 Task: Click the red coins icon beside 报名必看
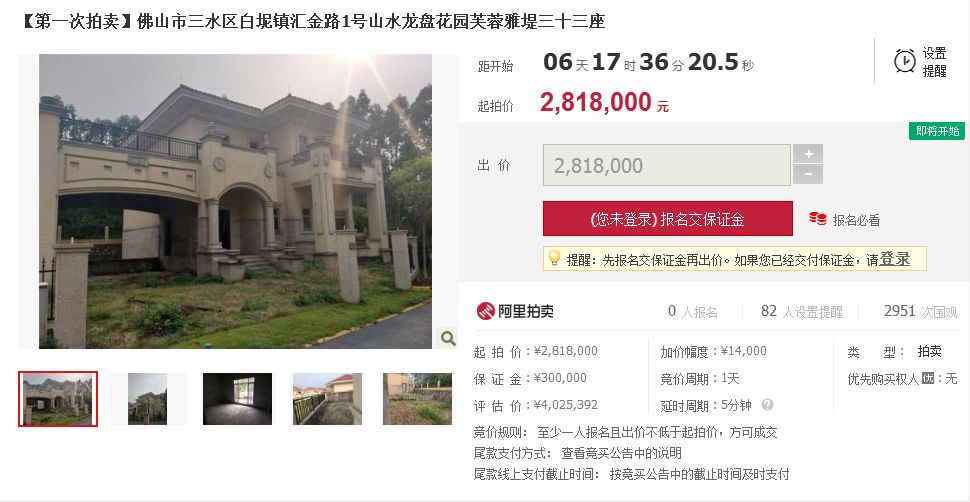[x=818, y=219]
